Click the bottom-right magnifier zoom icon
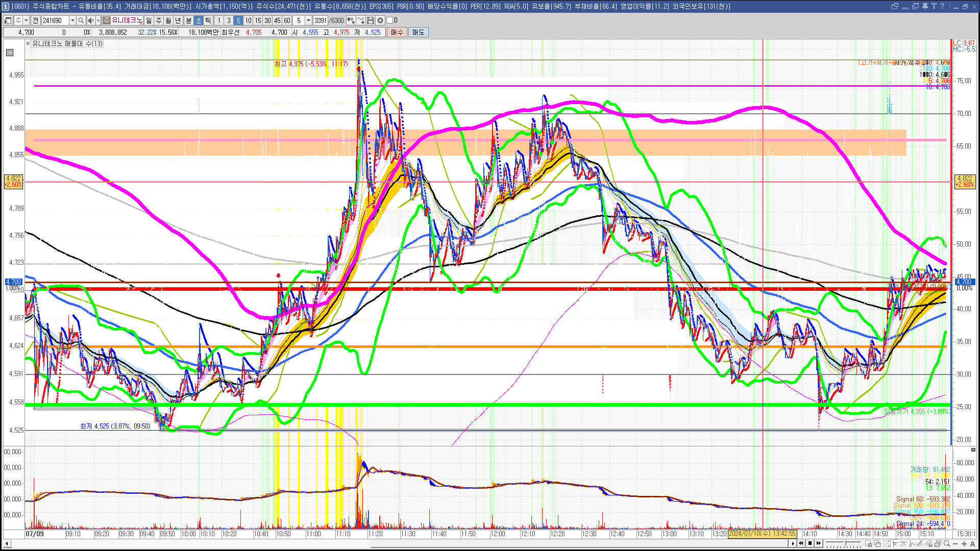Image resolution: width=980 pixels, height=551 pixels. pos(947,544)
